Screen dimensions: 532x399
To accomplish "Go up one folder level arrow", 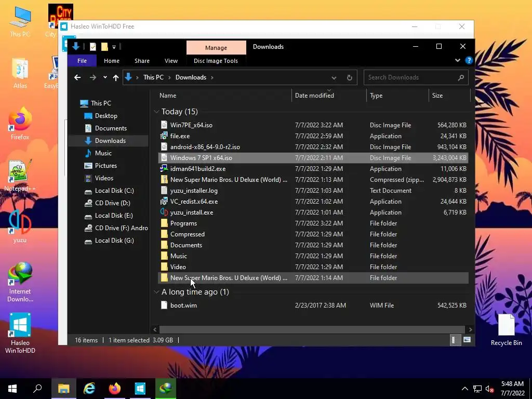I will coord(116,78).
